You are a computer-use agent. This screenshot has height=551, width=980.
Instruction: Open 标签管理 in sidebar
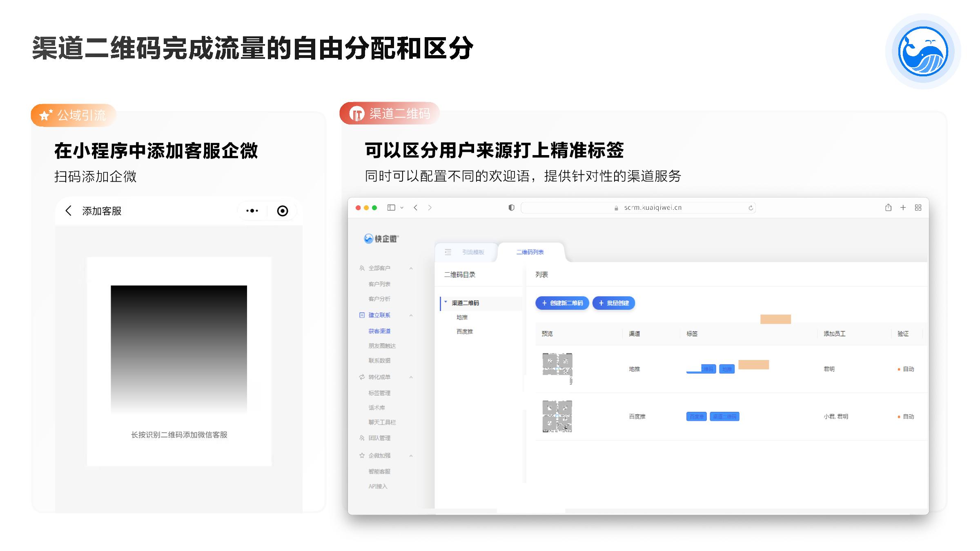pyautogui.click(x=379, y=393)
